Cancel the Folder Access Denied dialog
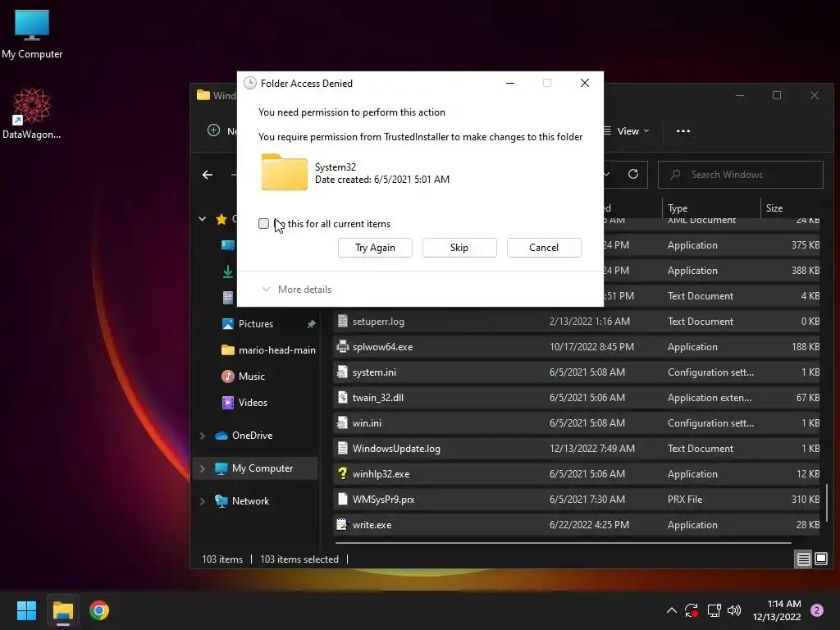This screenshot has width=840, height=630. pos(544,248)
